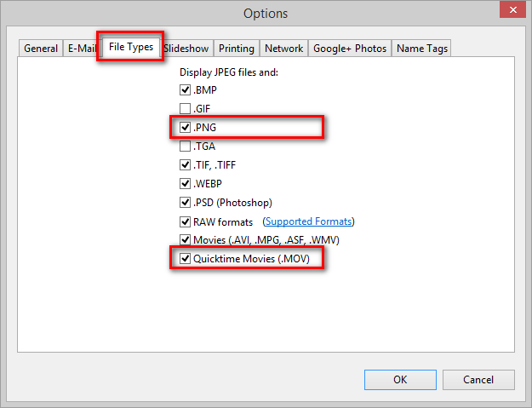Select the Name Tags tab

click(422, 49)
